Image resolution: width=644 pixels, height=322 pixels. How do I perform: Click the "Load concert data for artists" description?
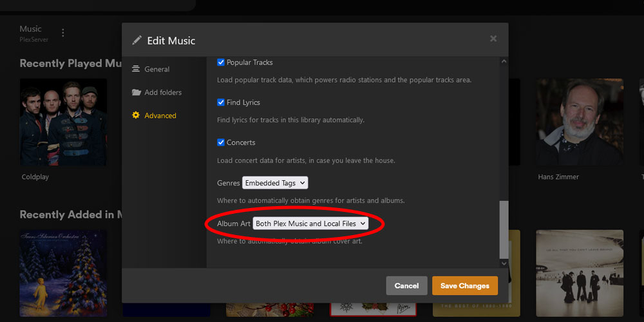coord(306,160)
